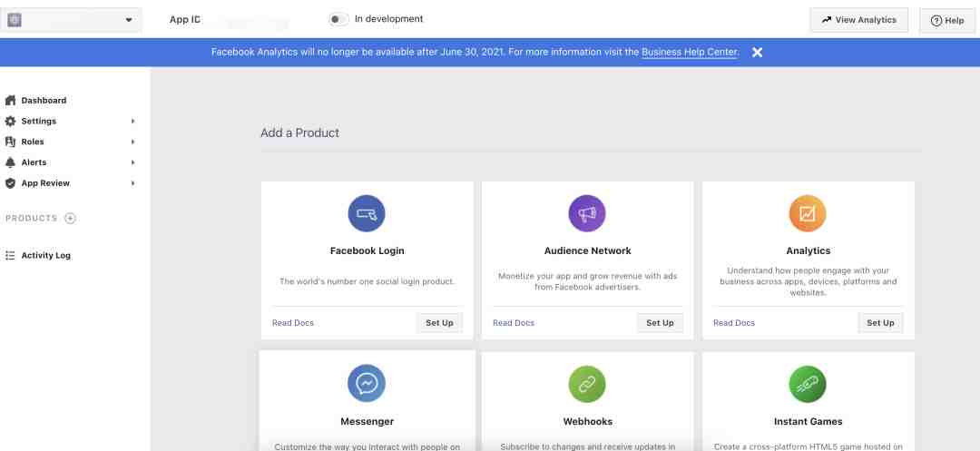Click the Settings gear icon in sidebar
Viewport: 980px width, 451px height.
tap(10, 122)
